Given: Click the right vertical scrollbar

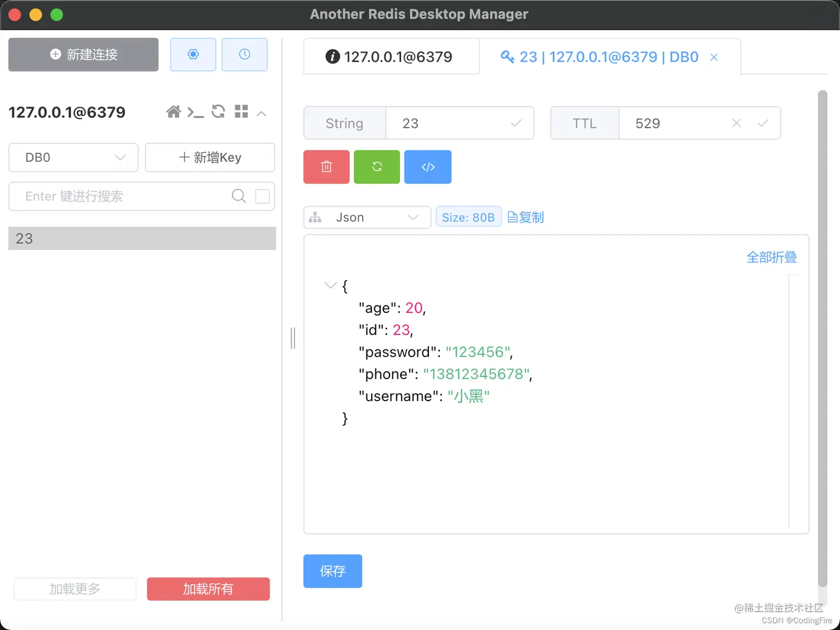Looking at the screenshot, I should click(823, 338).
